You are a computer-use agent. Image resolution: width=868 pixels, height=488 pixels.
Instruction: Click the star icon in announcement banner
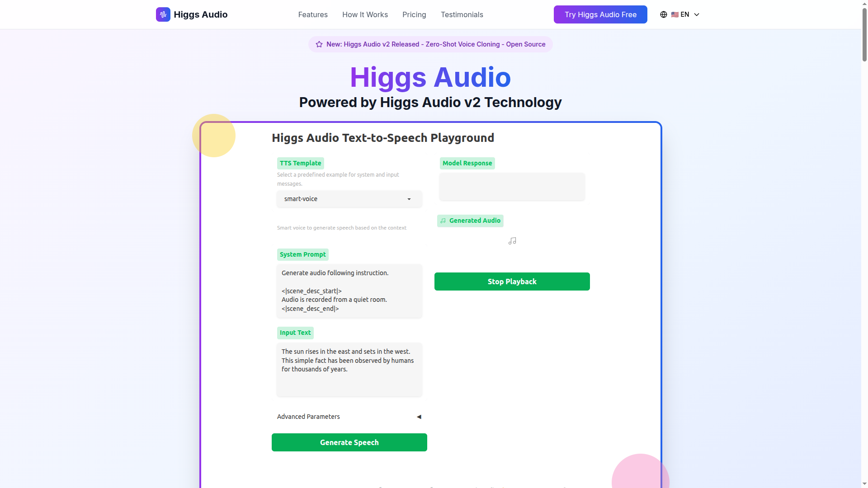319,44
